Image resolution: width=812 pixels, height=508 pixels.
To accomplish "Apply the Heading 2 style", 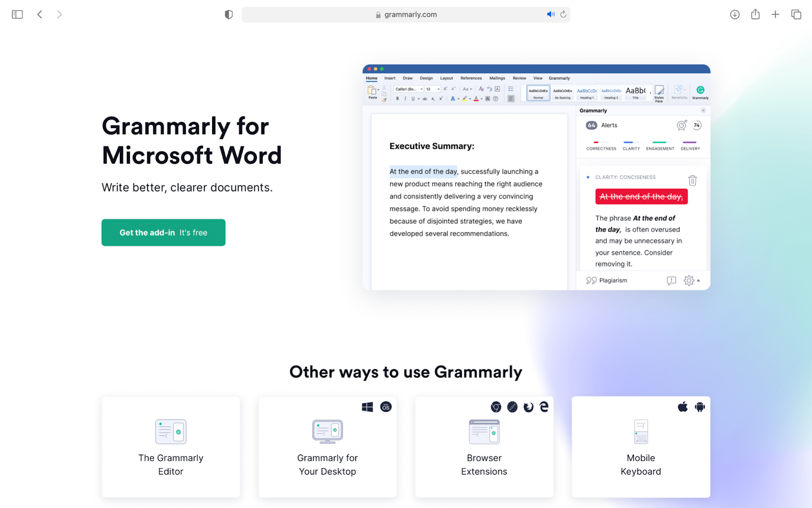I will (x=611, y=93).
